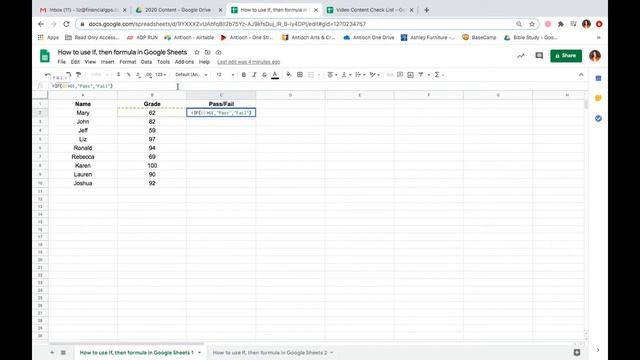Switch to the Google Sheets 2 sheet tab

270,352
